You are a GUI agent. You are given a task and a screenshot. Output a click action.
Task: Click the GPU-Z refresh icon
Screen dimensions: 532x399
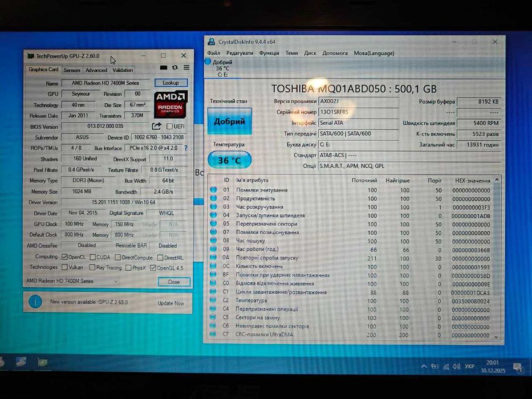pos(174,67)
